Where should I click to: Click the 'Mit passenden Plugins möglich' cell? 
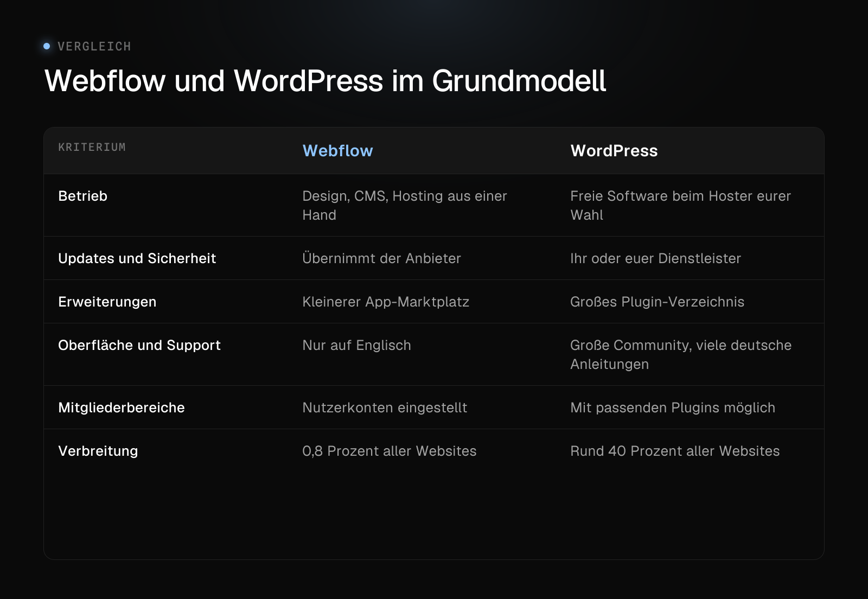[x=673, y=407]
